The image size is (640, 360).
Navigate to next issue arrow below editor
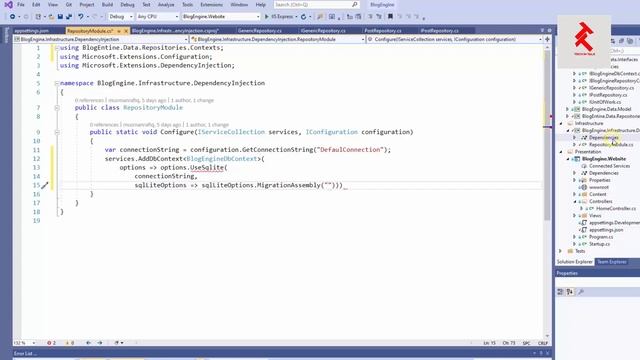pyautogui.click(x=100, y=343)
